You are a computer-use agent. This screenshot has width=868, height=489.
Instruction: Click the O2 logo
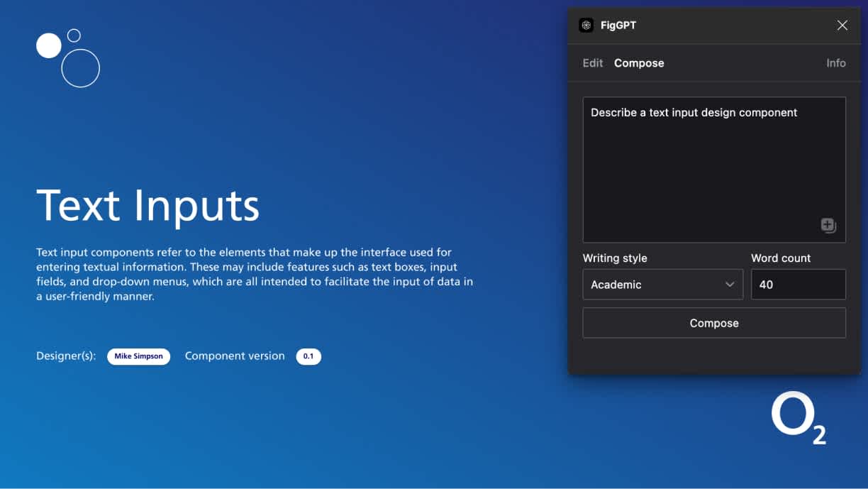799,419
